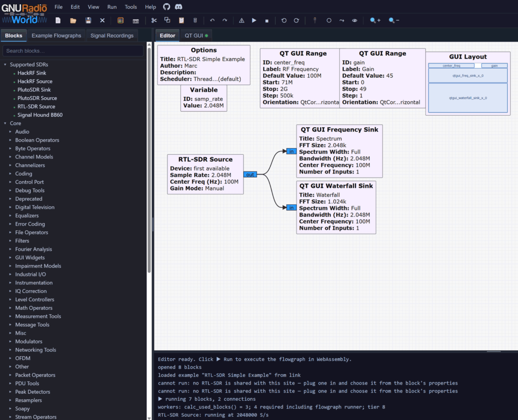Focus the Search blocks input field
This screenshot has height=420, width=518.
[73, 51]
